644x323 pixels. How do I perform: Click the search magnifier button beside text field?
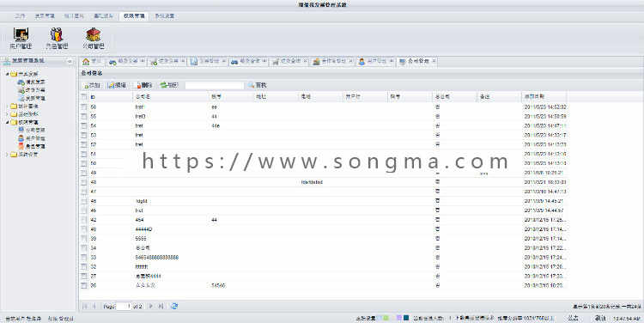coord(258,85)
